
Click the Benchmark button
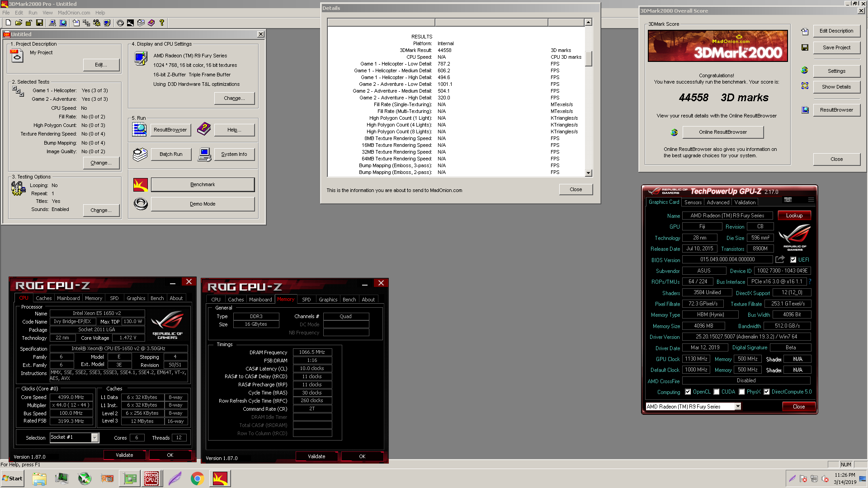click(x=203, y=184)
